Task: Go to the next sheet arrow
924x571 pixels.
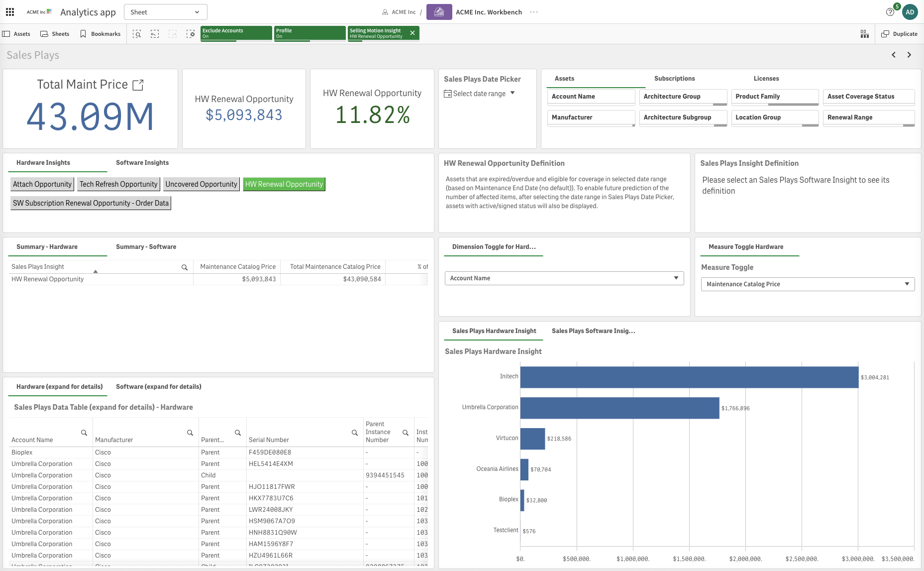Action: [x=909, y=55]
